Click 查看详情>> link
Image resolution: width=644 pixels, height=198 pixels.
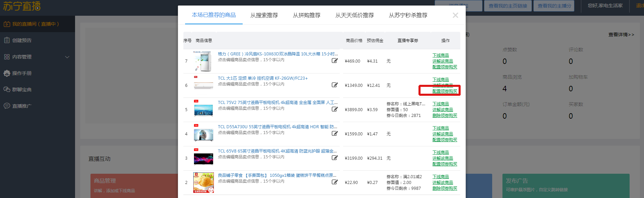pyautogui.click(x=621, y=35)
